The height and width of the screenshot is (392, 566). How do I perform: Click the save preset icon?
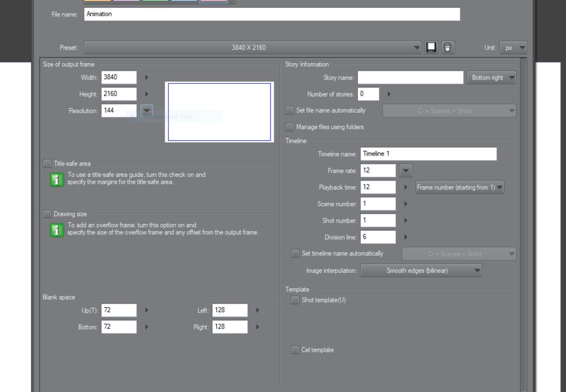click(432, 48)
